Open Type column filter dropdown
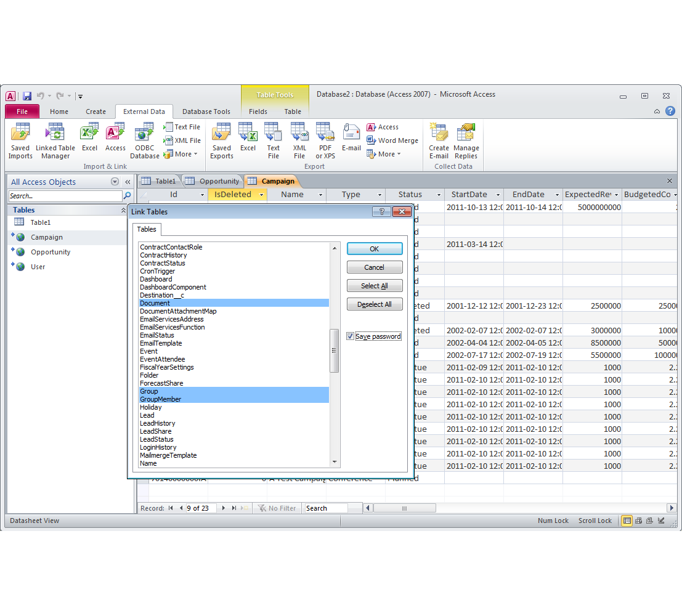 380,195
